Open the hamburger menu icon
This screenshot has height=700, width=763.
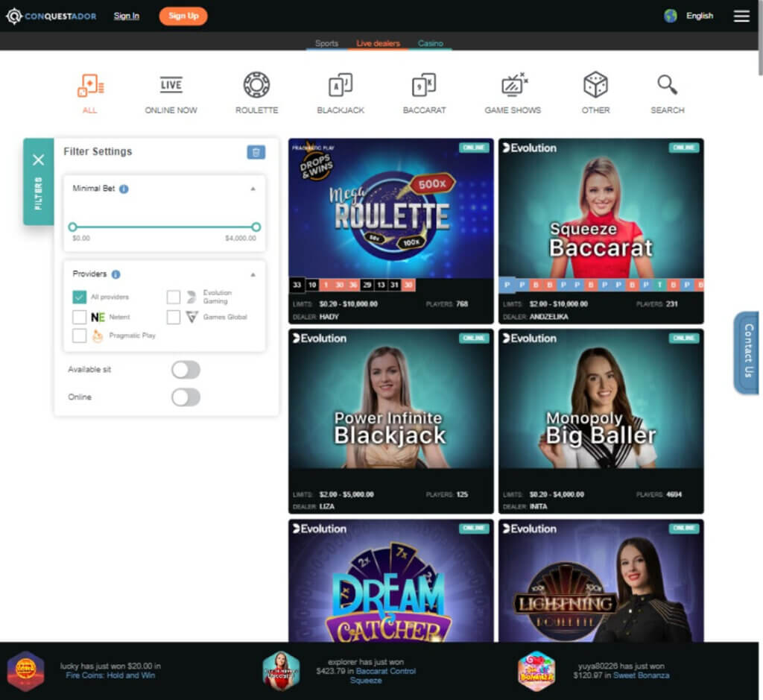coord(741,16)
